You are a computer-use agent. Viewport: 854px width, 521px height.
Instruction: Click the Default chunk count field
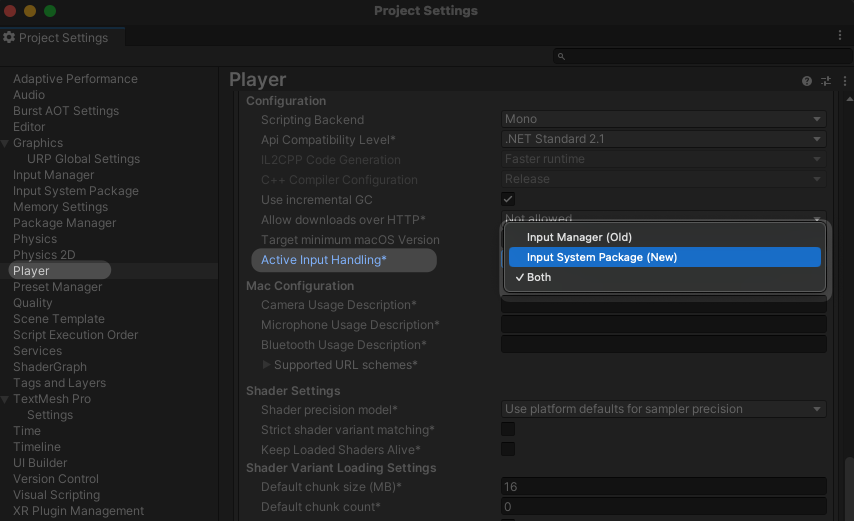click(x=663, y=506)
